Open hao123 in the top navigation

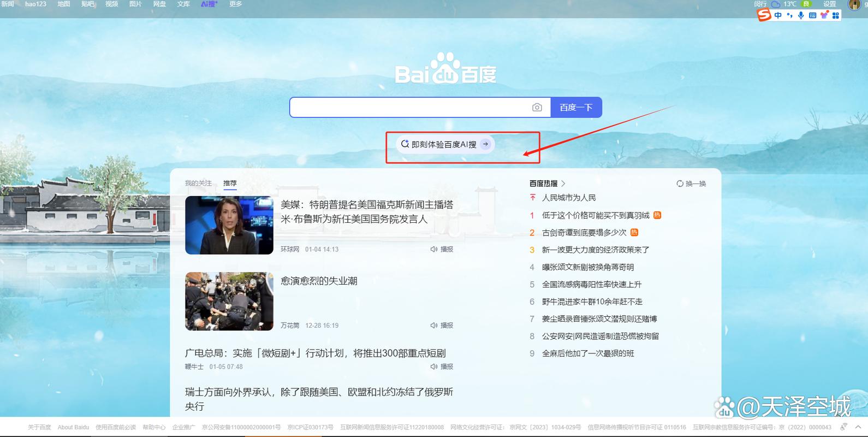35,4
